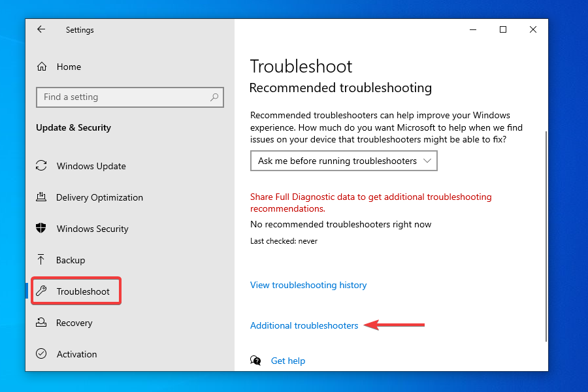Image resolution: width=588 pixels, height=392 pixels.
Task: Select the Activation checkmark icon
Action: [41, 354]
